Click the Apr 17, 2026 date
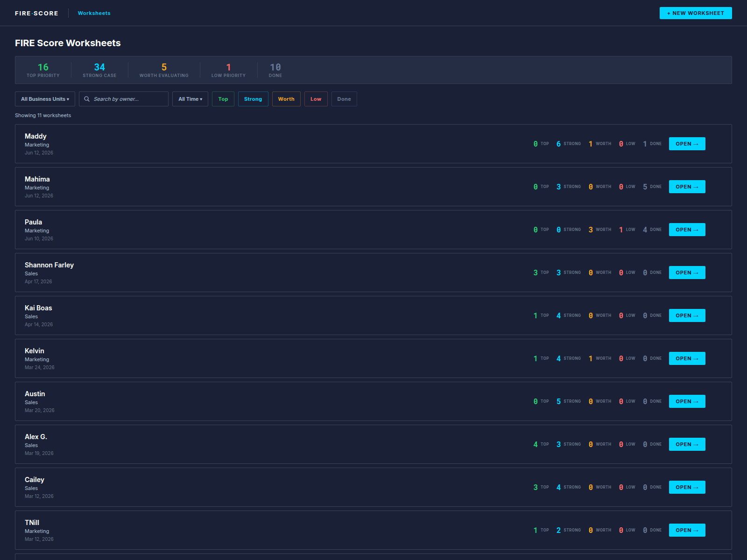The width and height of the screenshot is (747, 560). point(38,281)
